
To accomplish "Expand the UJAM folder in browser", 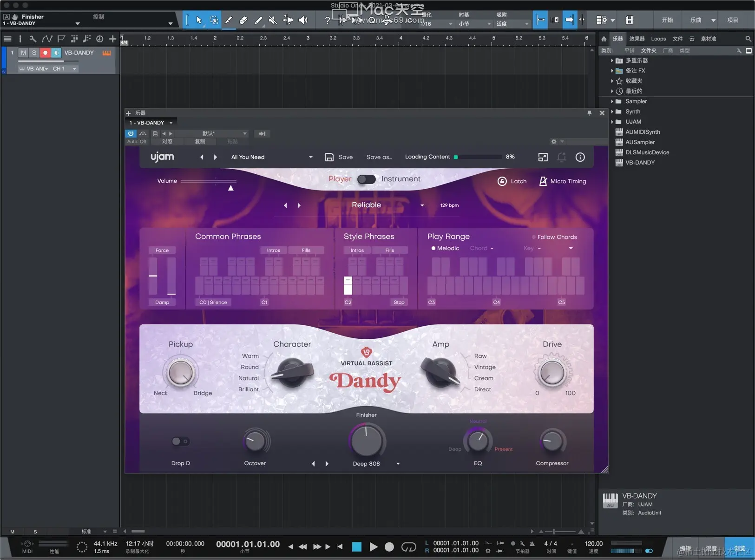I will [612, 122].
